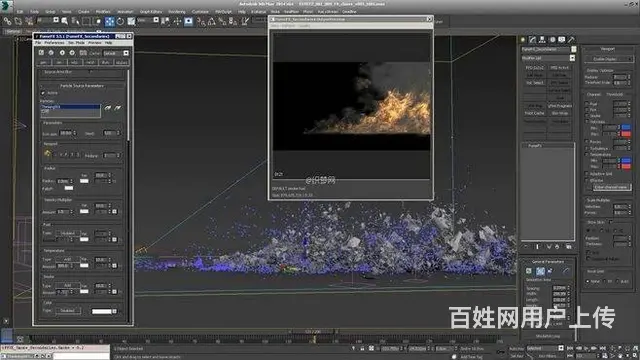Select the Auto radio button
The width and height of the screenshot is (640, 360).
[x=618, y=281]
